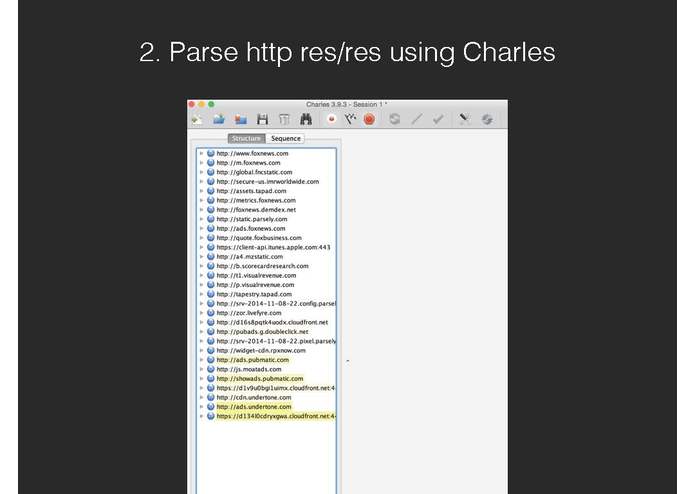
Task: Click globe icon beside t1.visualrevenue.com
Action: [211, 275]
